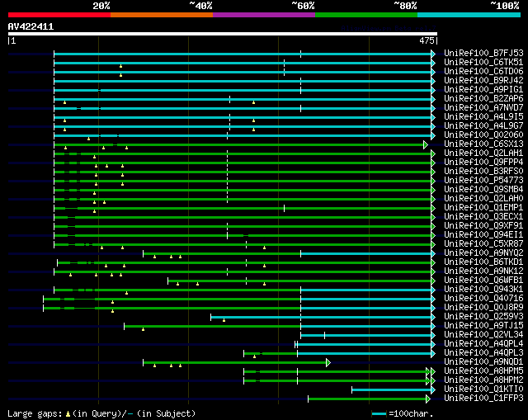This screenshot has width=528, height=420.
Task: Select UniRef100_B6TKD1 label
Action: (x=483, y=262)
